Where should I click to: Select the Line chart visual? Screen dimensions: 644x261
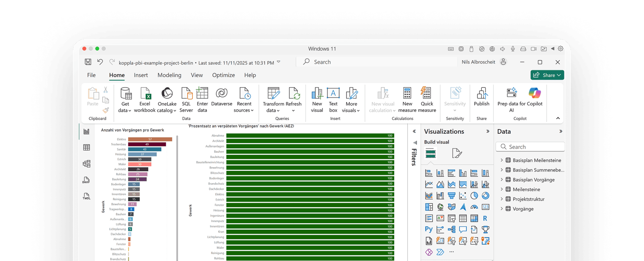pyautogui.click(x=429, y=184)
